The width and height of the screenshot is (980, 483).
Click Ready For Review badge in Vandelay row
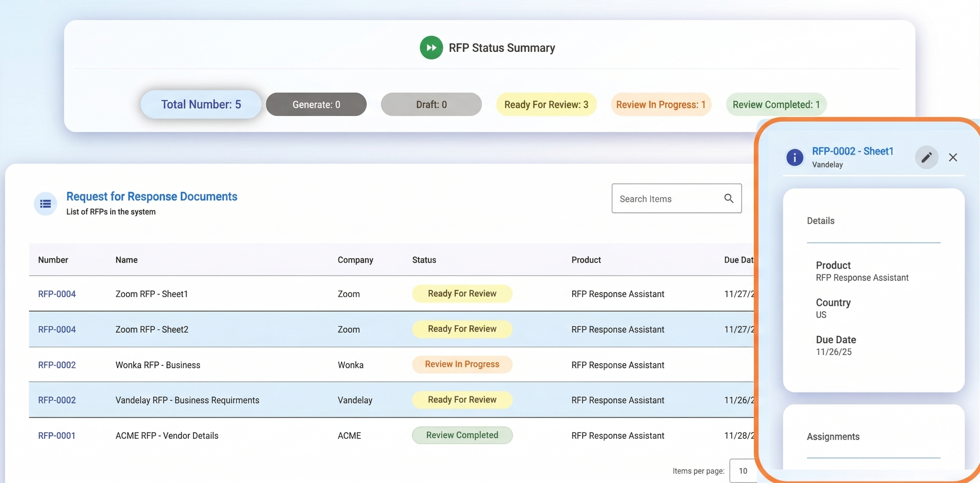(x=462, y=399)
